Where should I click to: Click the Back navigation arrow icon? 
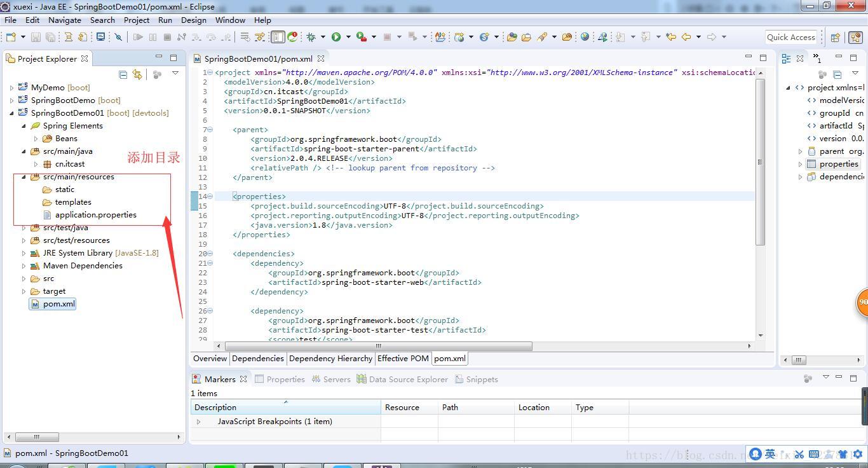tap(686, 37)
